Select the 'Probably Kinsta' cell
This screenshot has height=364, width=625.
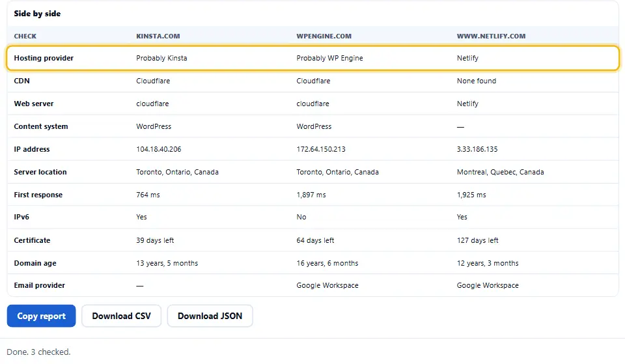point(161,58)
